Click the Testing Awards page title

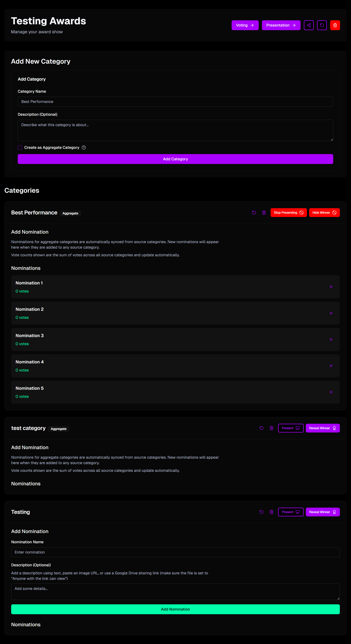click(48, 21)
